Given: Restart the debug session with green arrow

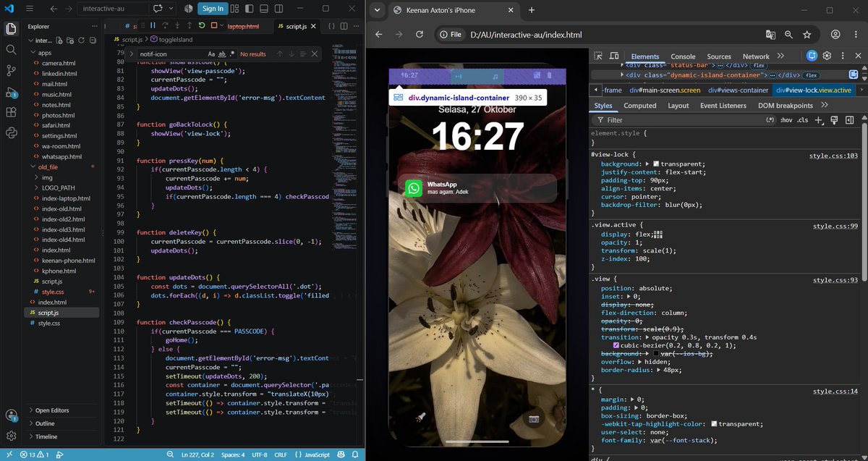Looking at the screenshot, I should pos(202,25).
